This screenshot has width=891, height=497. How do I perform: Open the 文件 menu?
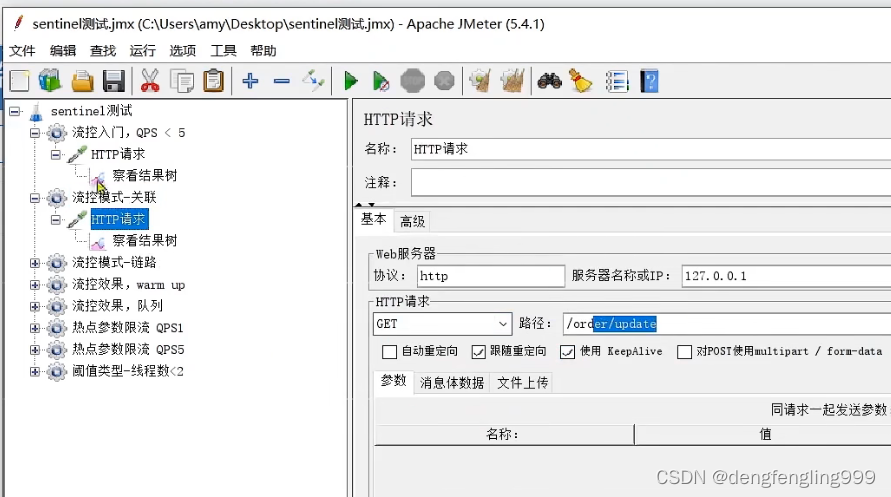click(x=22, y=51)
